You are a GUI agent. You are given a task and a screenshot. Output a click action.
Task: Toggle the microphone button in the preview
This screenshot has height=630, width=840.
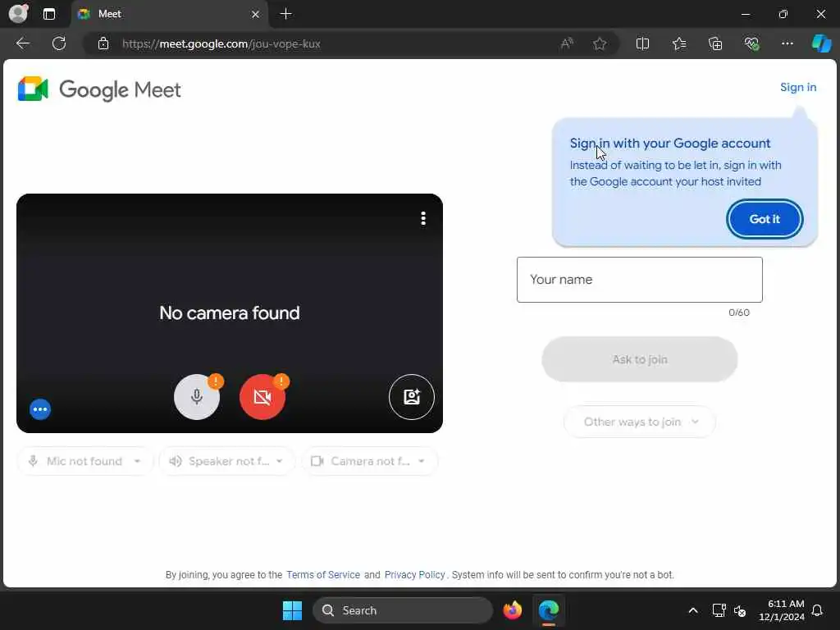coord(197,397)
